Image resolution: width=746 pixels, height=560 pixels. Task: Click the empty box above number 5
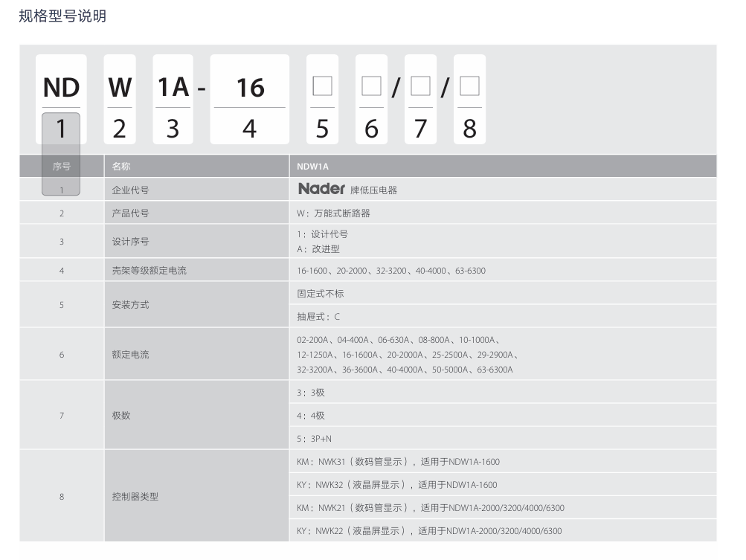click(322, 86)
